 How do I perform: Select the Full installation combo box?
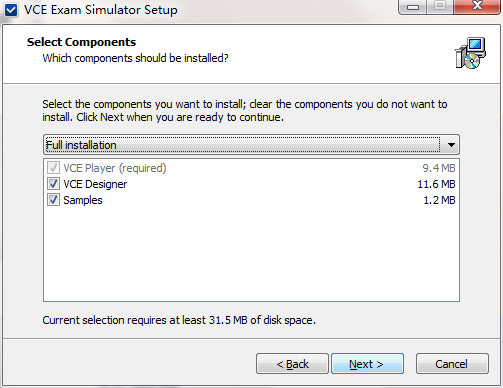pos(251,145)
